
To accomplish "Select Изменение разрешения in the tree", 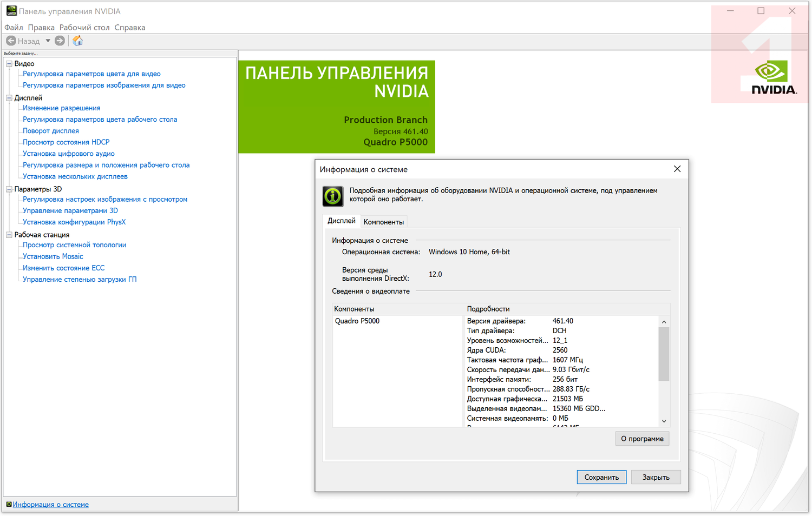I will (x=62, y=108).
